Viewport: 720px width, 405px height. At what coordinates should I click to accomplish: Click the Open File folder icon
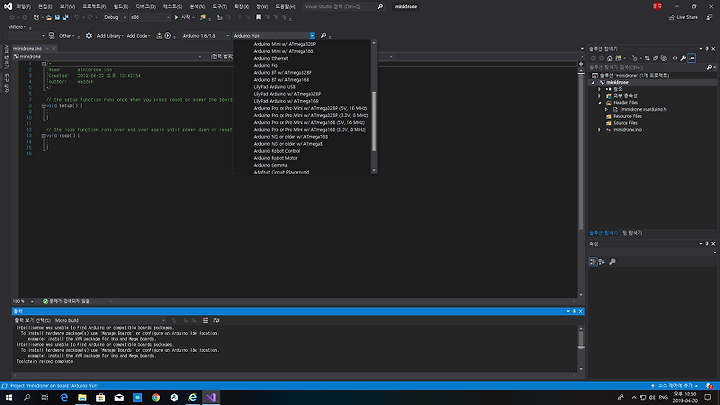click(49, 17)
